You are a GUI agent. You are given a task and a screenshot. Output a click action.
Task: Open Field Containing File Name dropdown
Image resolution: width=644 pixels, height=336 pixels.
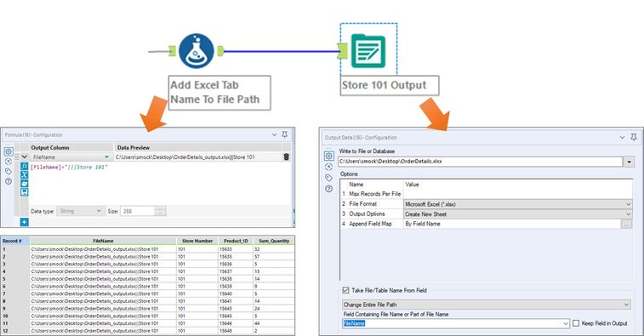(x=566, y=324)
